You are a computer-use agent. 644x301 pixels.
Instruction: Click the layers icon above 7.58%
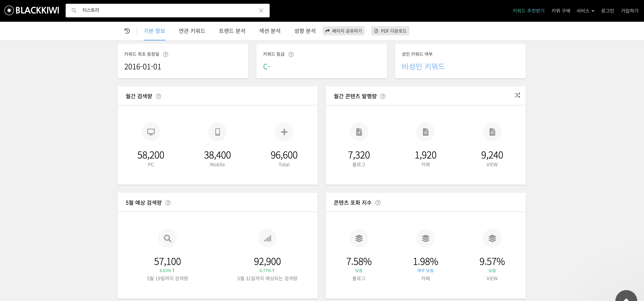tap(359, 238)
